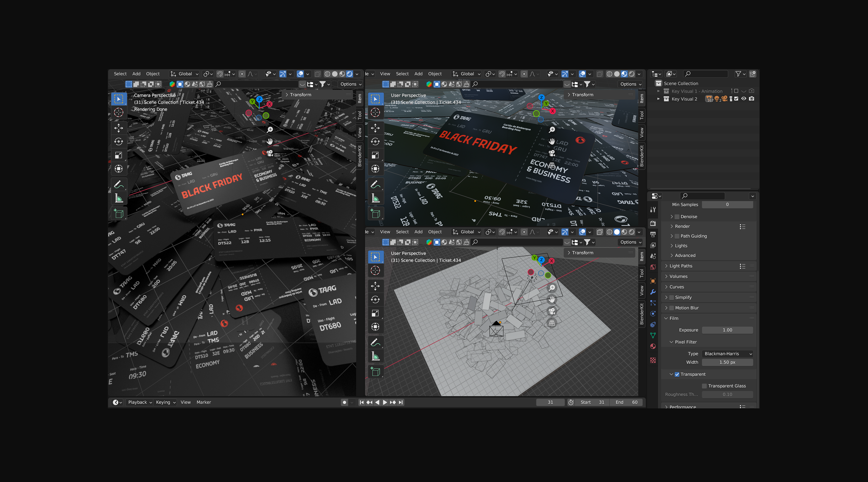Toggle camera view icon in the bottom-right viewport
This screenshot has height=482, width=868.
552,311
